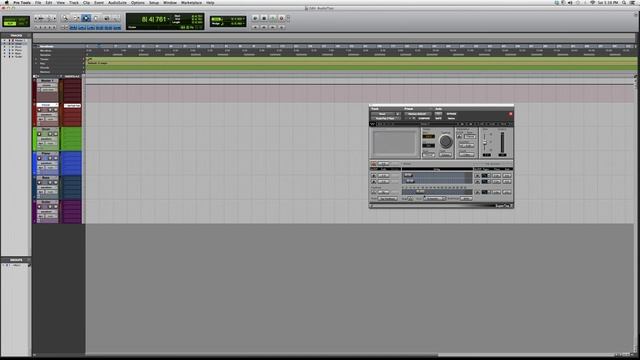The height and width of the screenshot is (360, 640).
Task: Click the vertical fader in plug-in window
Action: [485, 142]
